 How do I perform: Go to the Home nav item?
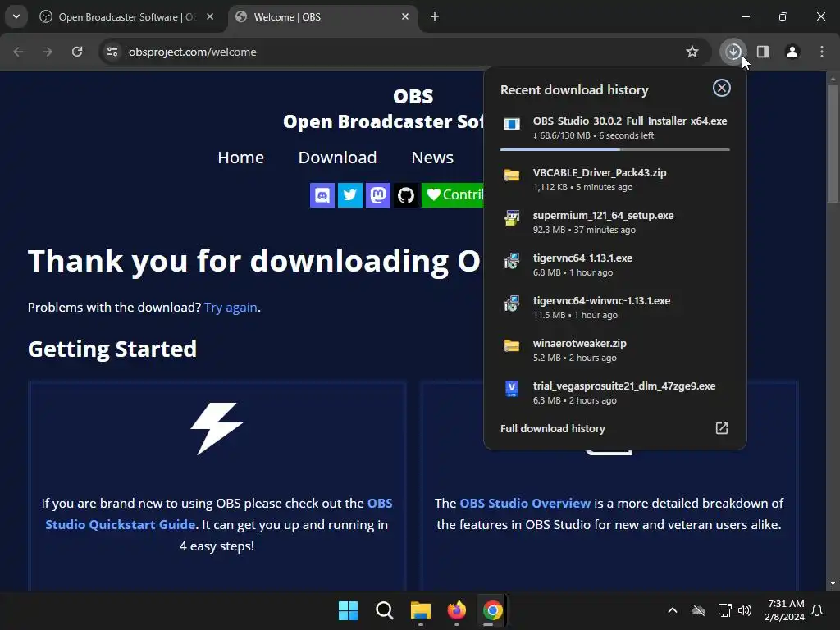point(240,157)
